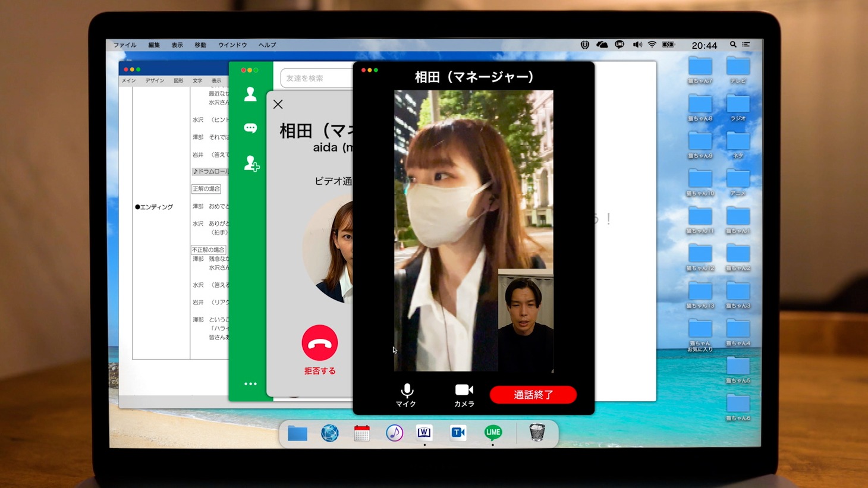Screen dimensions: 868x488
Task: Close the incoming call panel with X
Action: pos(278,105)
